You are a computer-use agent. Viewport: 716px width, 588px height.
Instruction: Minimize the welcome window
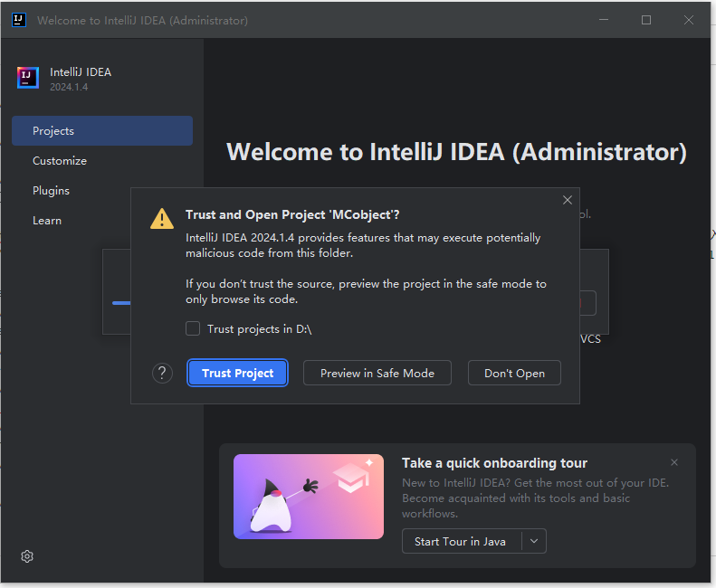pos(604,20)
